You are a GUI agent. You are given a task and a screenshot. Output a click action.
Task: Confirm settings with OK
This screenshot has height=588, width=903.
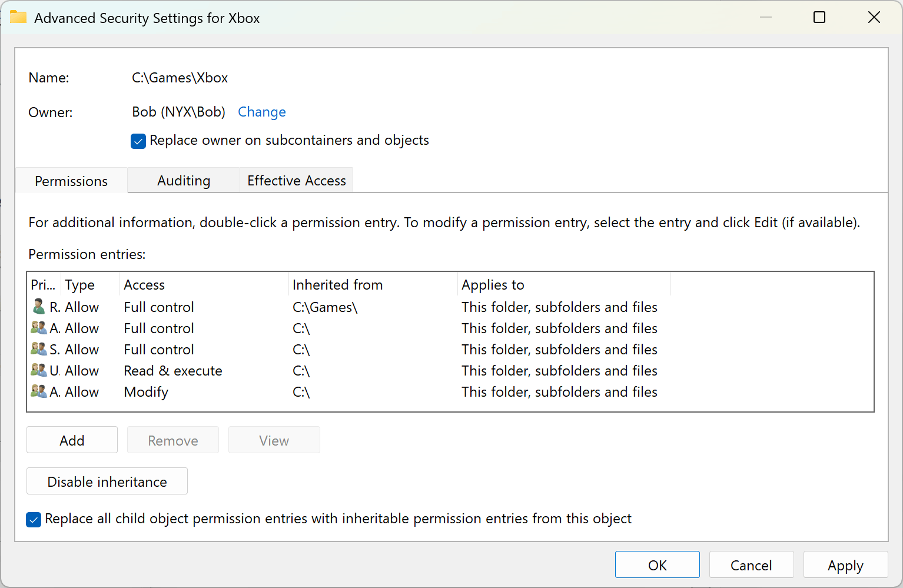point(657,564)
